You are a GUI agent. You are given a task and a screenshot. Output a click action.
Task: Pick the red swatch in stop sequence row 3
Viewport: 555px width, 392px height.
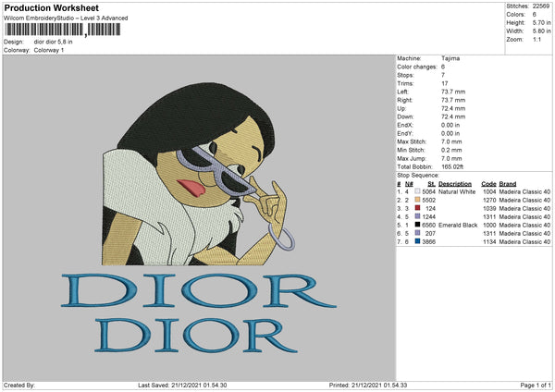point(418,208)
